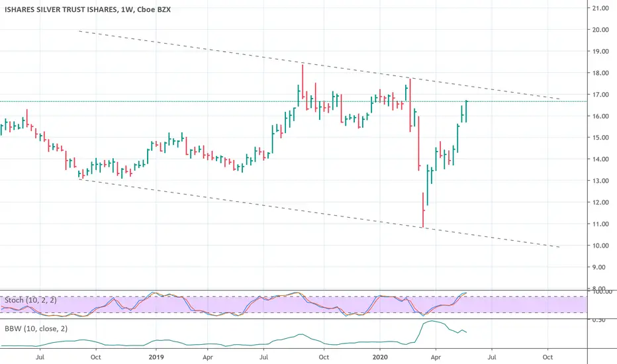This screenshot has width=617, height=364.
Task: Click the 18.00 price axis label
Action: click(x=600, y=73)
